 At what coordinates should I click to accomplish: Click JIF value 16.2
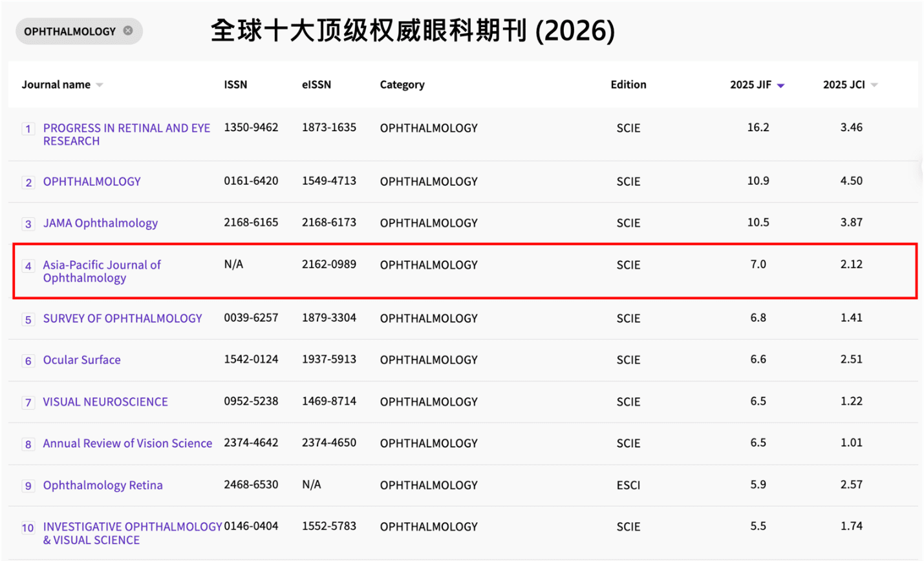758,127
